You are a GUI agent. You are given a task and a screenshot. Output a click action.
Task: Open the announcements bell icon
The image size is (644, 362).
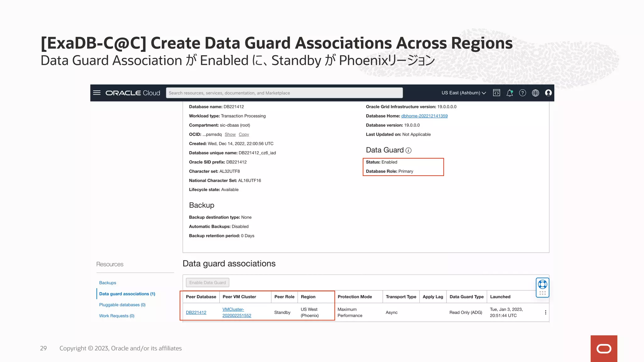click(x=510, y=93)
